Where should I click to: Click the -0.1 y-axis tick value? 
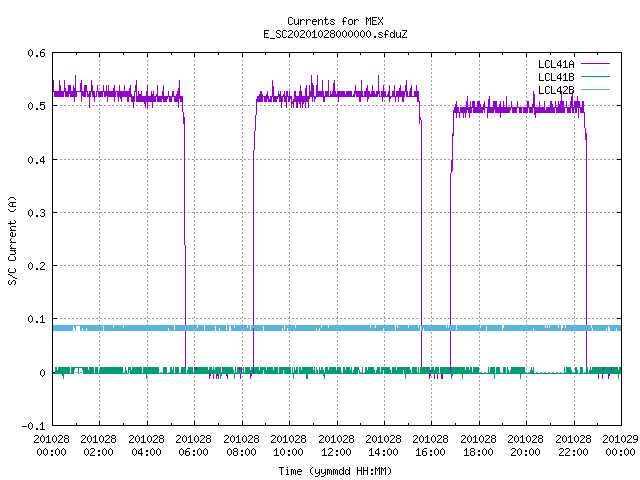click(33, 426)
